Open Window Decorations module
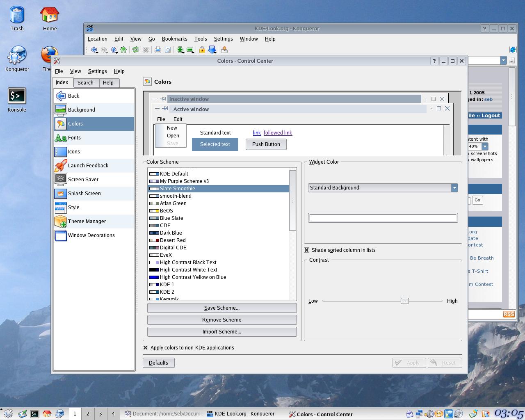This screenshot has width=525, height=420. tap(94, 235)
